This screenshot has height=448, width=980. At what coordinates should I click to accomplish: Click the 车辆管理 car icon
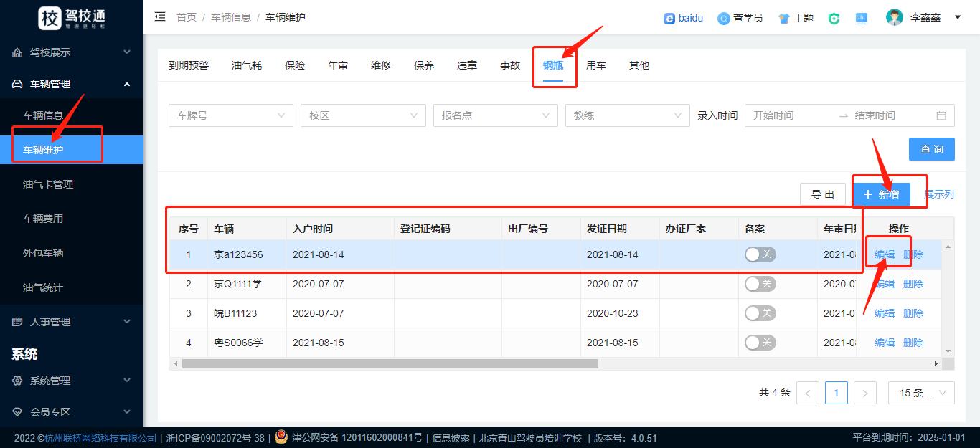[x=17, y=84]
